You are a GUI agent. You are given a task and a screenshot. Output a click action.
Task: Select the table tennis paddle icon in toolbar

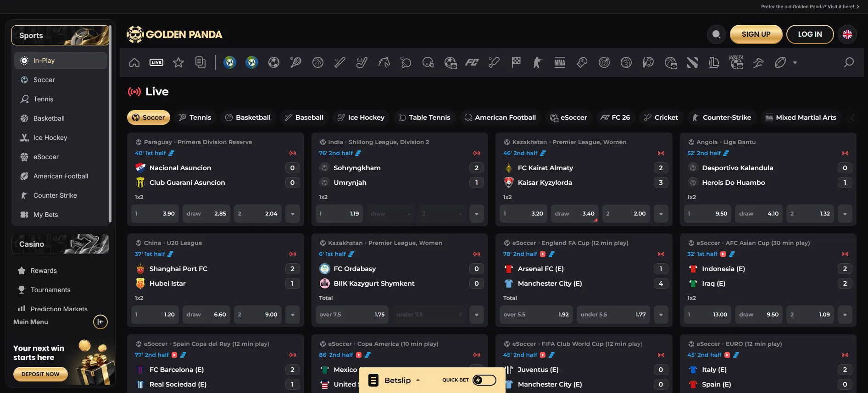[x=406, y=62]
